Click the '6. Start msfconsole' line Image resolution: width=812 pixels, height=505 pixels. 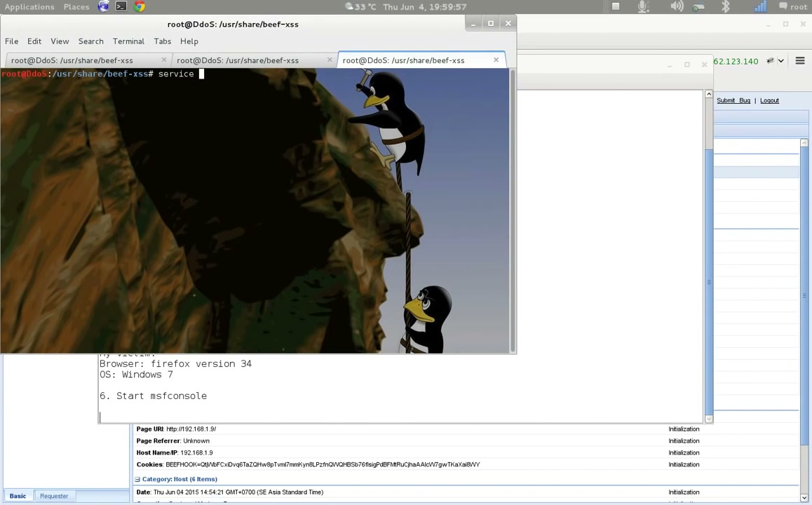tap(154, 396)
